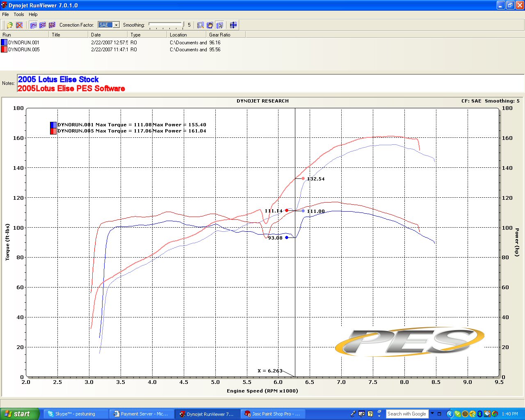Select the zoom magnifier graph tool

201,25
